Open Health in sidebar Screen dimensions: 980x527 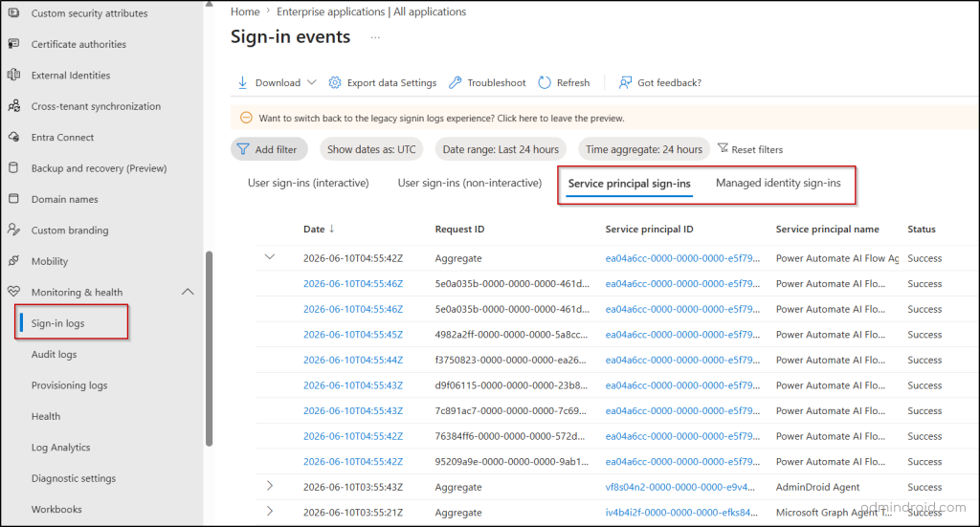(x=46, y=416)
